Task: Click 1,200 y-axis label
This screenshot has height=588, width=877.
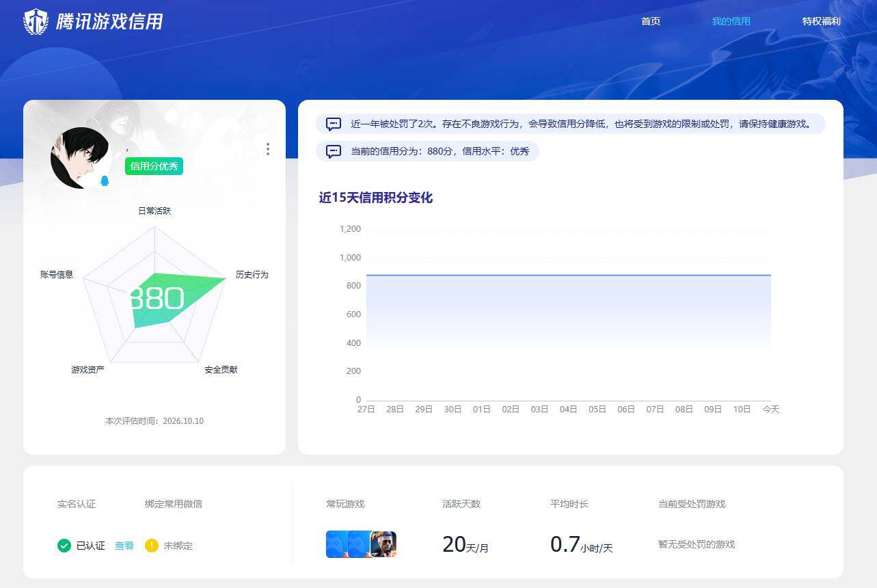Action: pyautogui.click(x=350, y=229)
